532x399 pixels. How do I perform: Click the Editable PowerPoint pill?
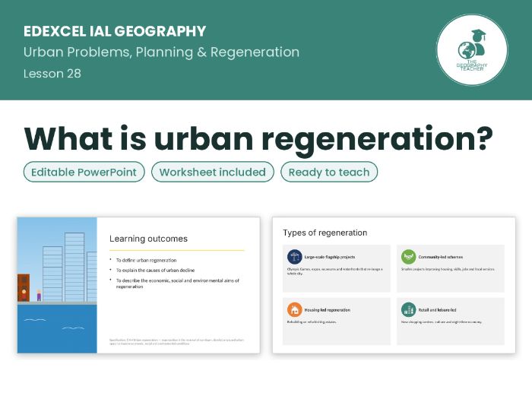pyautogui.click(x=84, y=172)
